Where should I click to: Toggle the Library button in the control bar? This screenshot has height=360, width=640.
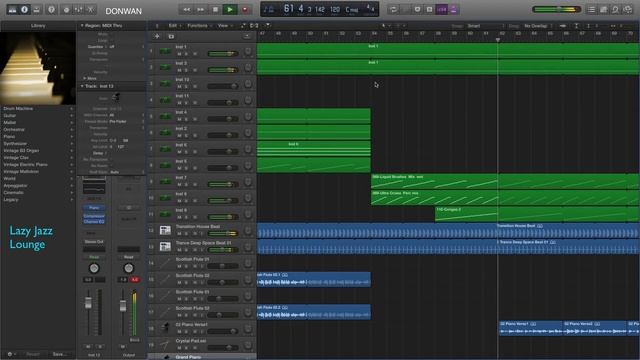click(13, 10)
